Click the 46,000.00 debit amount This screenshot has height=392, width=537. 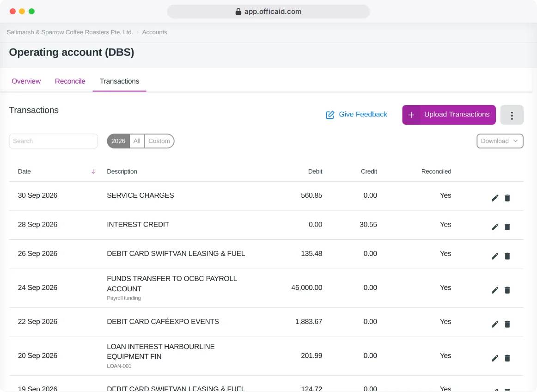point(307,288)
